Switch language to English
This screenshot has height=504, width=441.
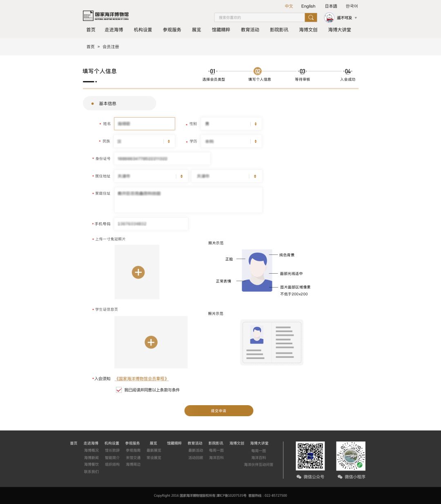pyautogui.click(x=308, y=6)
